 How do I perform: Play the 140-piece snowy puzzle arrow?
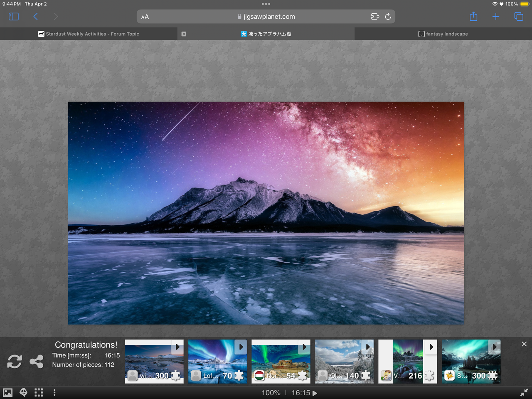tap(368, 347)
